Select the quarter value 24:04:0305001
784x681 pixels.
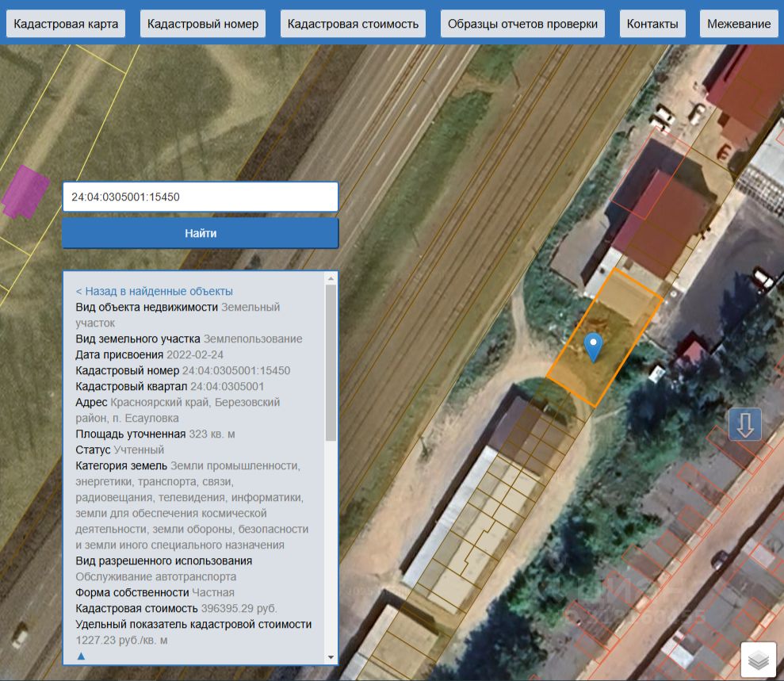[x=227, y=387]
